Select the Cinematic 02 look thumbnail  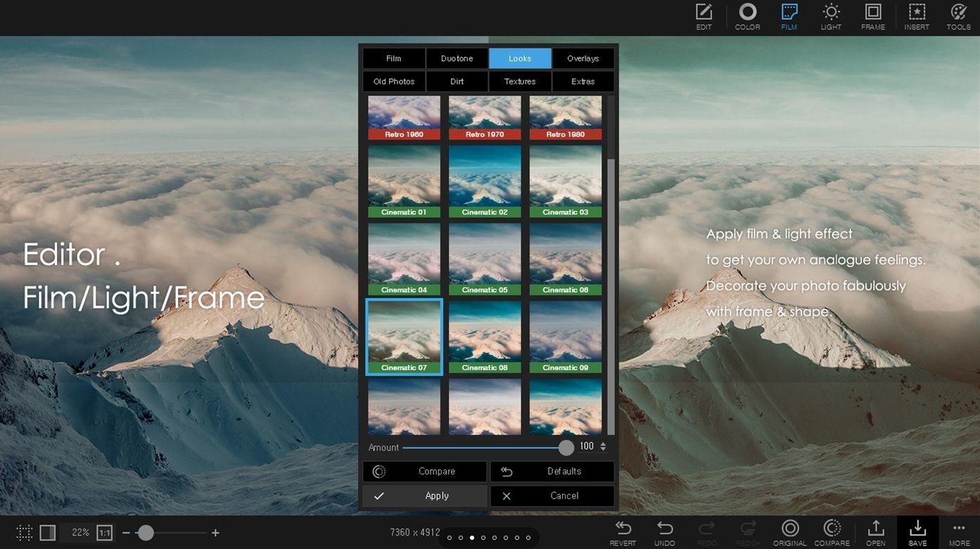(x=485, y=181)
